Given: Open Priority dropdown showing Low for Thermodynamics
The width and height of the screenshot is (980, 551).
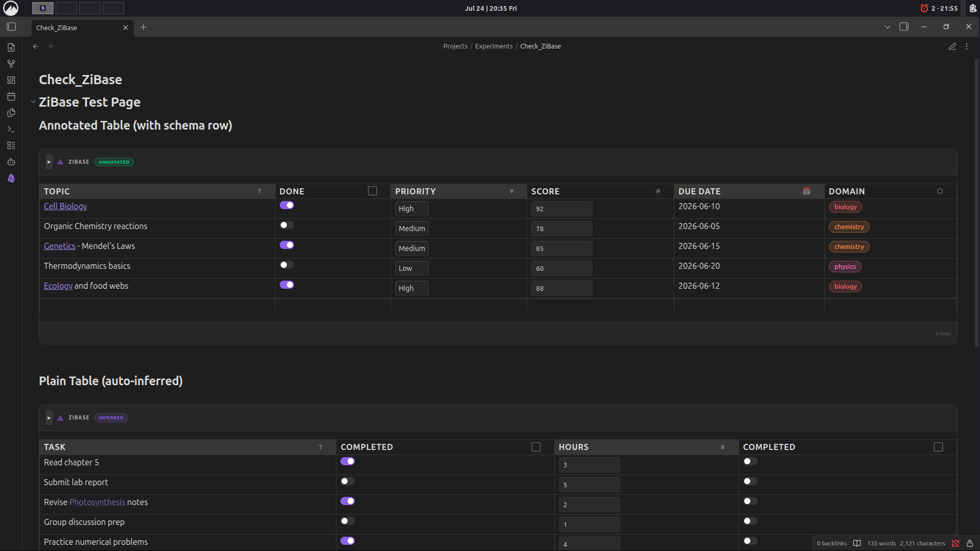Looking at the screenshot, I should tap(411, 268).
